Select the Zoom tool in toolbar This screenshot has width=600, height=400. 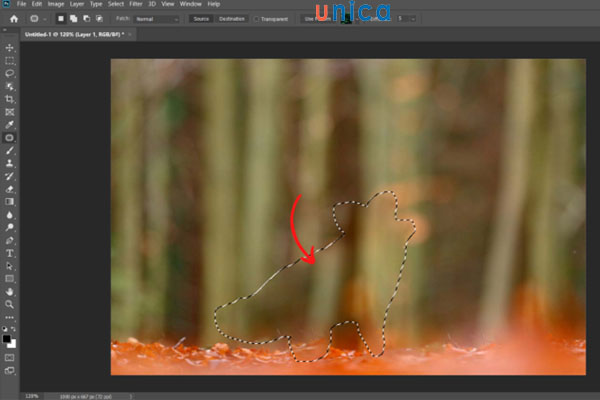point(10,304)
